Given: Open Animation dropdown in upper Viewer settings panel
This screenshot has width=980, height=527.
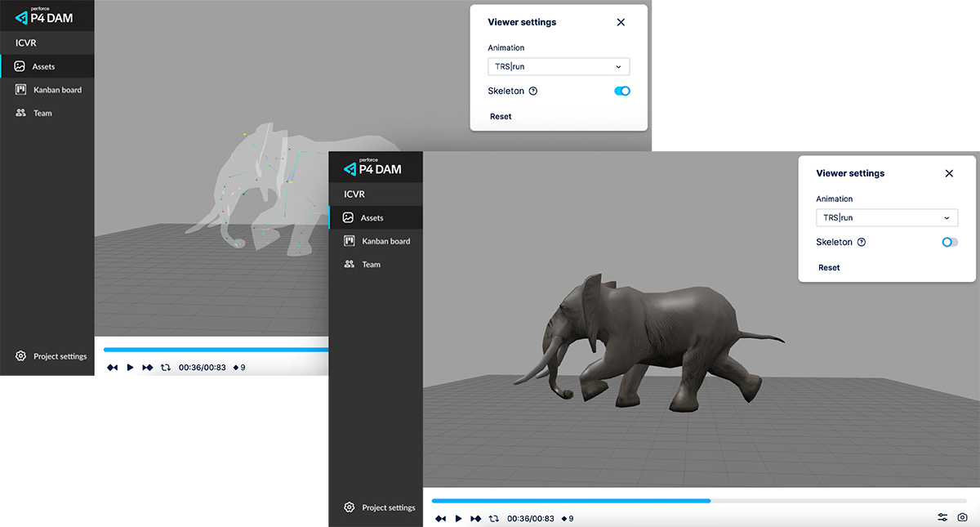Looking at the screenshot, I should point(559,67).
